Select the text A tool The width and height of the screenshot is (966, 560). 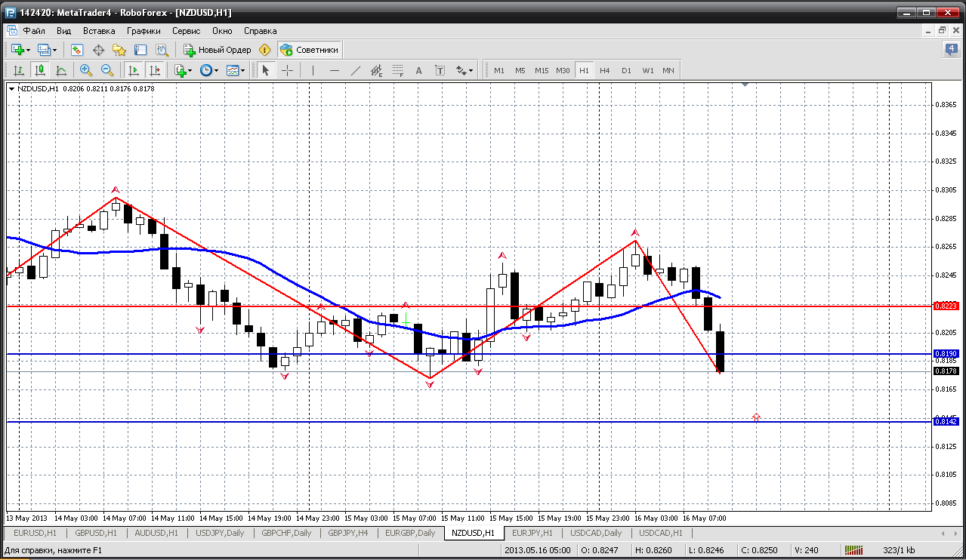point(419,70)
